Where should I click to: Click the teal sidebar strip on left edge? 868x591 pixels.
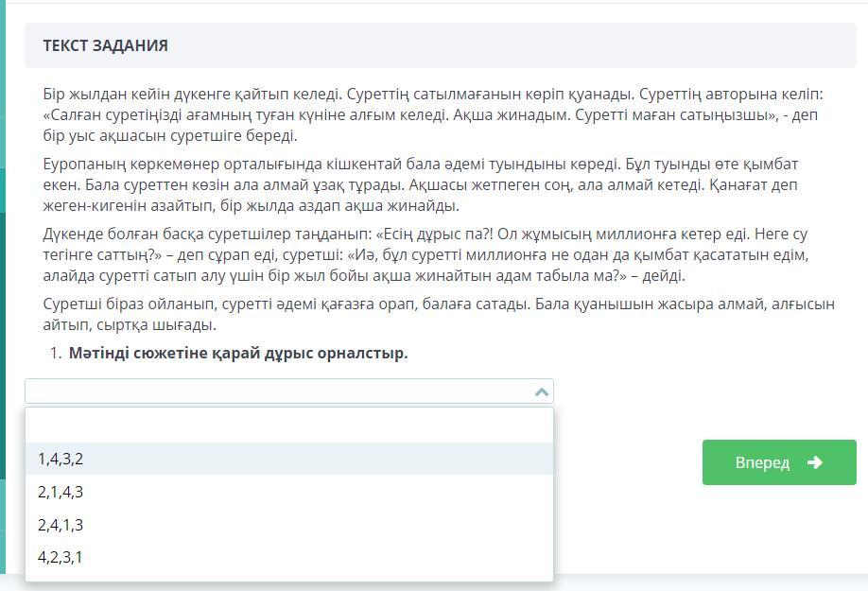pyautogui.click(x=3, y=284)
